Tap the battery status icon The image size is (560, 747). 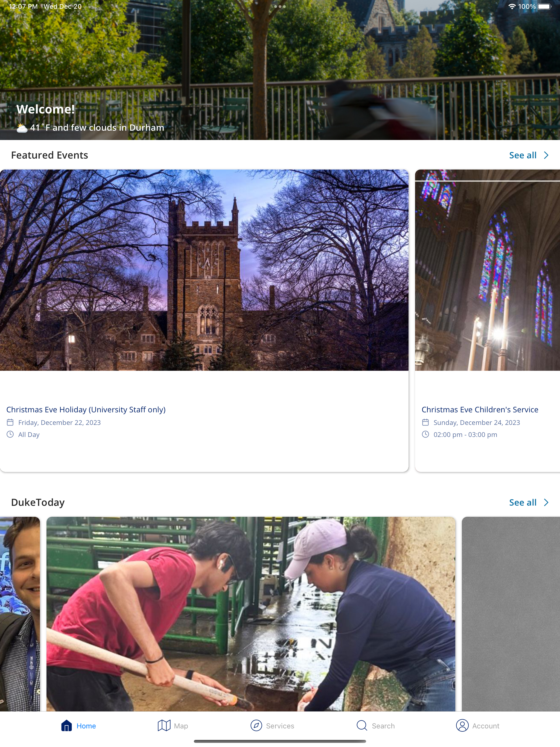[x=544, y=6]
